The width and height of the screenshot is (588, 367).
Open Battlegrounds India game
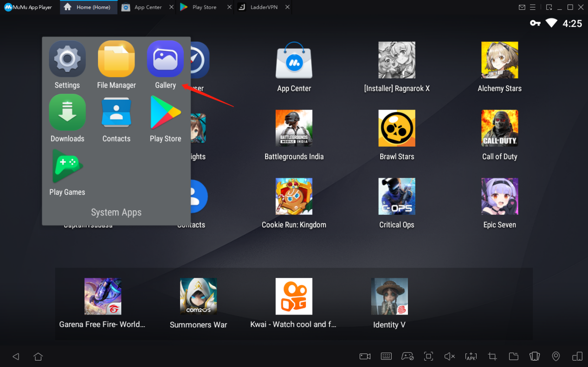pyautogui.click(x=294, y=129)
